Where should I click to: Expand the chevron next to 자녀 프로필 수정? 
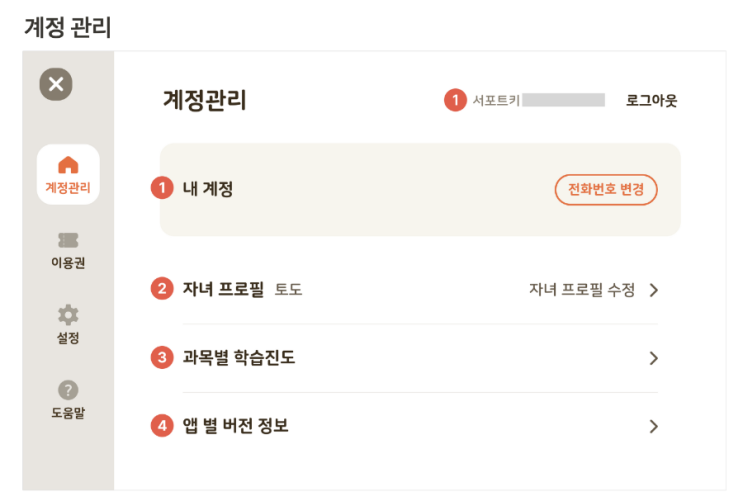coord(654,291)
